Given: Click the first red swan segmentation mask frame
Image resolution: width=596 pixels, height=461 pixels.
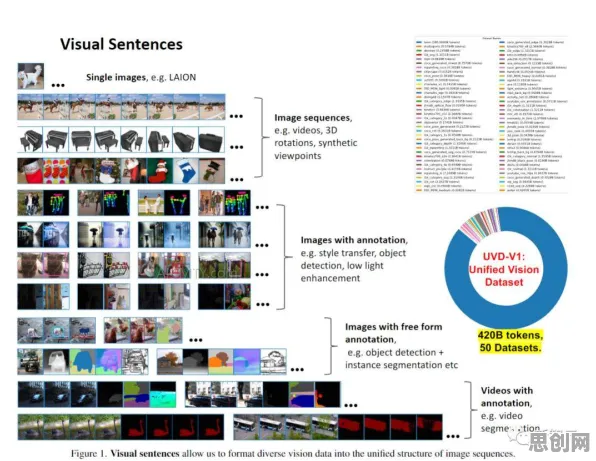Looking at the screenshot, I should click(134, 427).
